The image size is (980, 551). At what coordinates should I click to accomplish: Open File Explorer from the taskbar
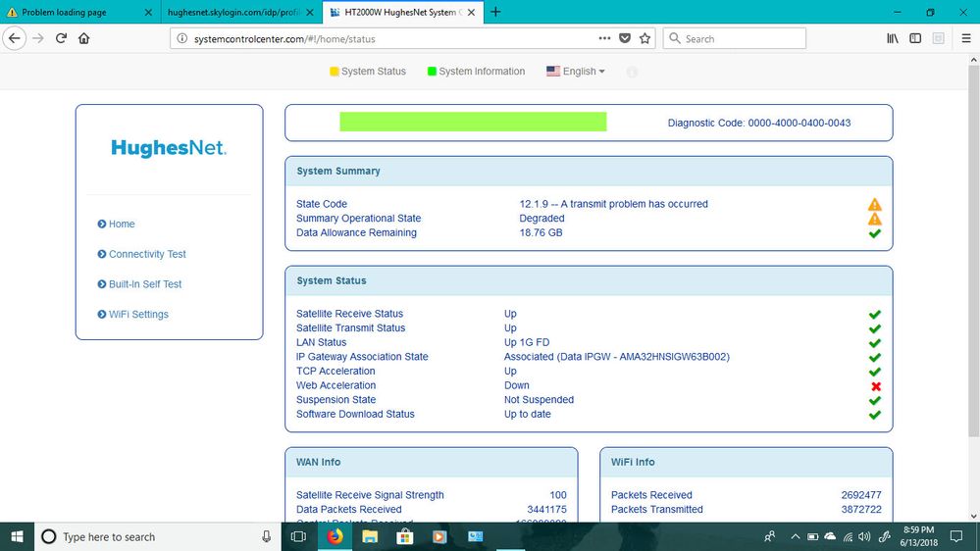click(x=370, y=536)
